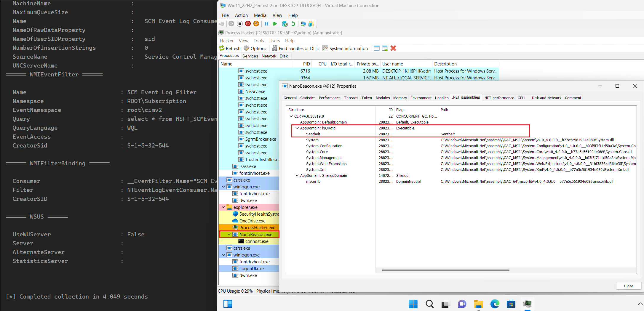Open the Token tab in Properties

(367, 98)
